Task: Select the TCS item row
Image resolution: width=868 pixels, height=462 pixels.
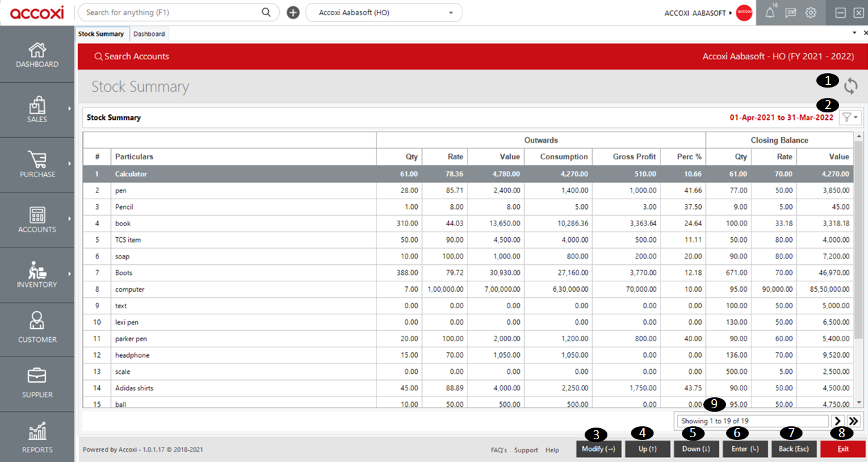Action: tap(468, 240)
